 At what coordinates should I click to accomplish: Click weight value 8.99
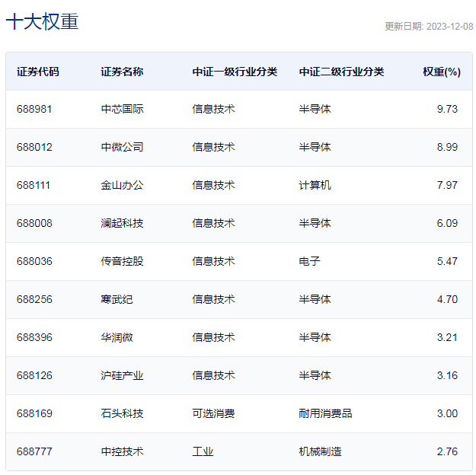coord(447,147)
